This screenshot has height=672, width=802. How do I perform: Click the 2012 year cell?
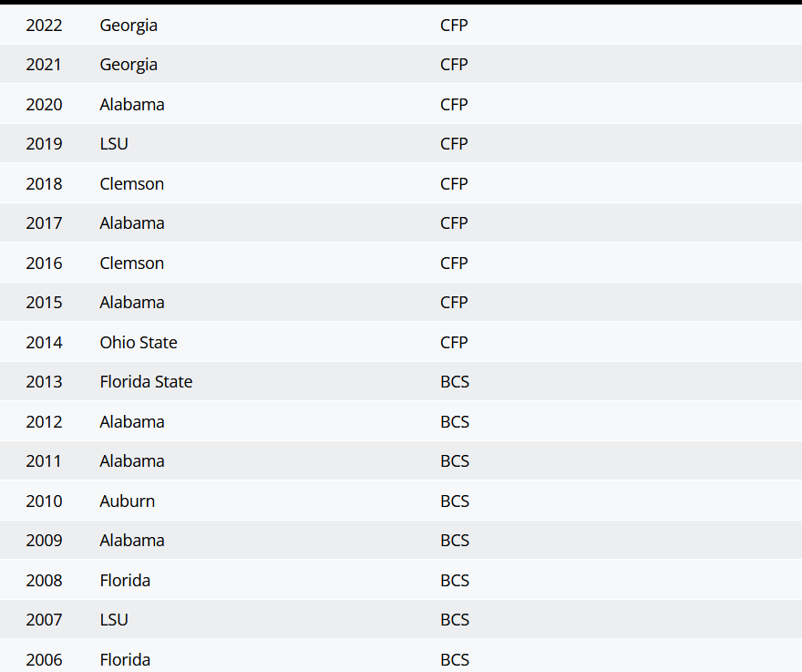[x=44, y=422]
